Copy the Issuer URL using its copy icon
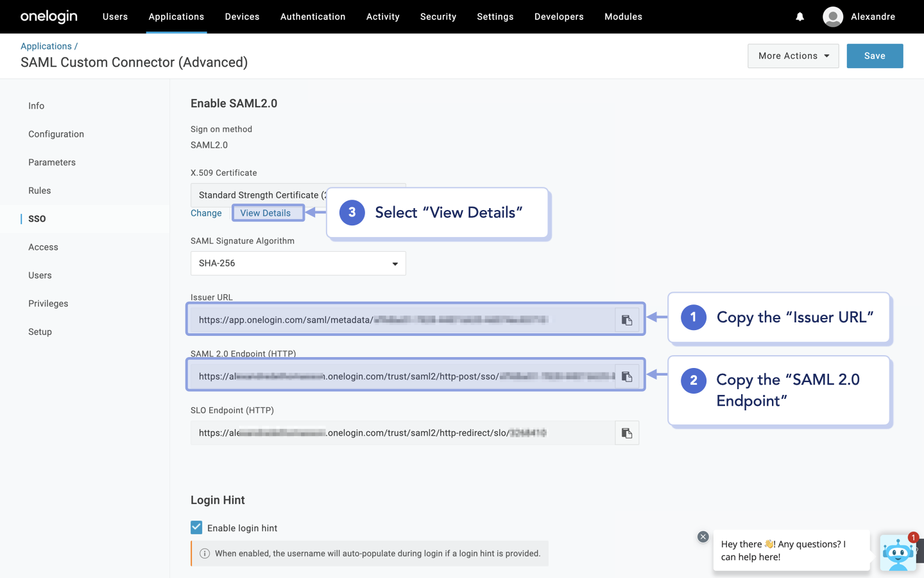 point(627,319)
